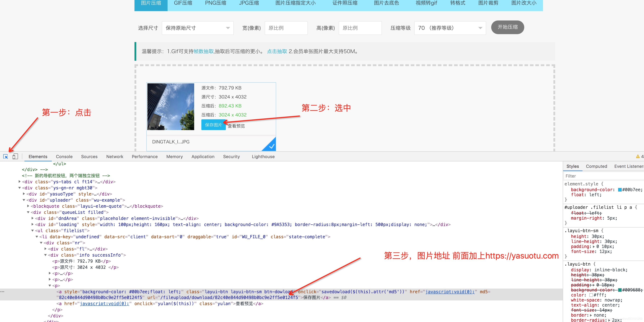Collapse the ul filelist node
The width and height of the screenshot is (644, 322).
pos(33,231)
